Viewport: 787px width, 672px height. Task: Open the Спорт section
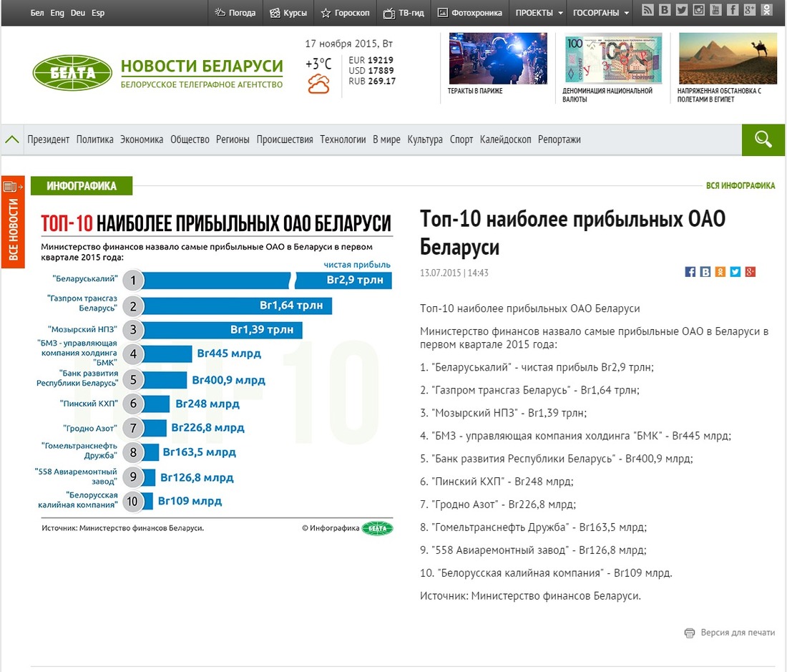coord(461,140)
